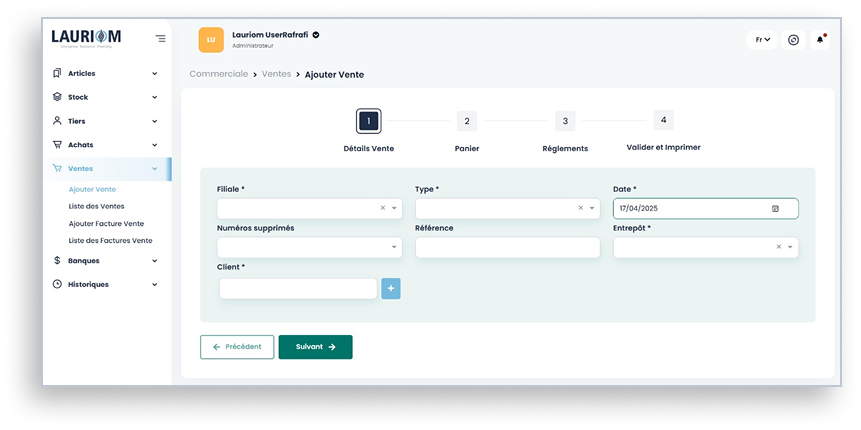Click the Ventes cart icon
Screen dimensions: 861x430
click(x=57, y=168)
